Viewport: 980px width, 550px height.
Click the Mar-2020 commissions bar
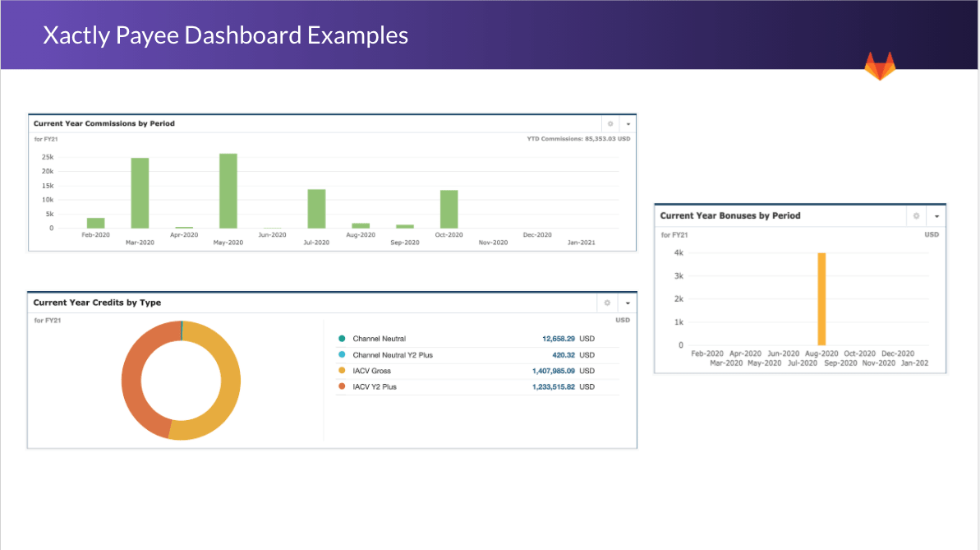coord(140,193)
